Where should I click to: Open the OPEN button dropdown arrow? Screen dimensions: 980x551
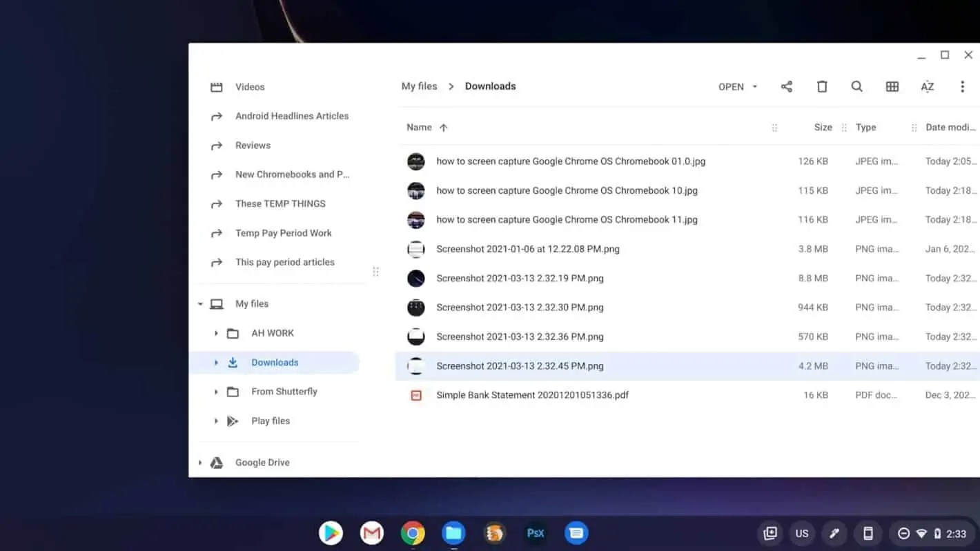click(754, 86)
